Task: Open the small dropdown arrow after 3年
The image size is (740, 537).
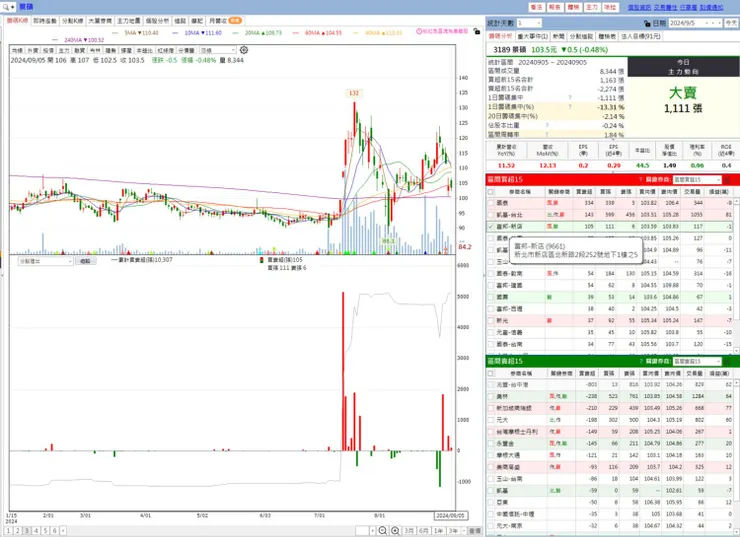Action: (x=464, y=531)
